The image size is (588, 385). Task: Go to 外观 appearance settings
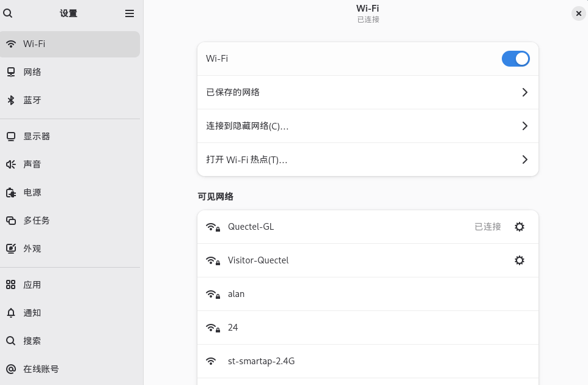pos(32,249)
